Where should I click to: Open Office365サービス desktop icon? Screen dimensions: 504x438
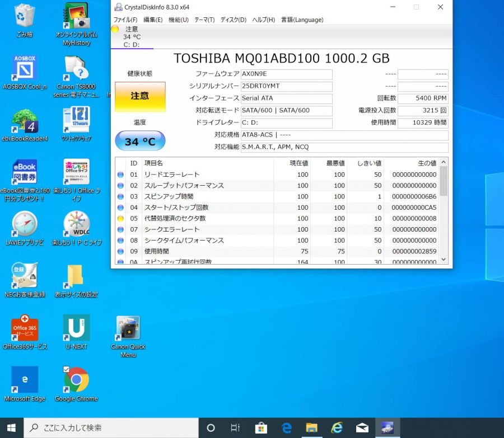[x=25, y=332]
